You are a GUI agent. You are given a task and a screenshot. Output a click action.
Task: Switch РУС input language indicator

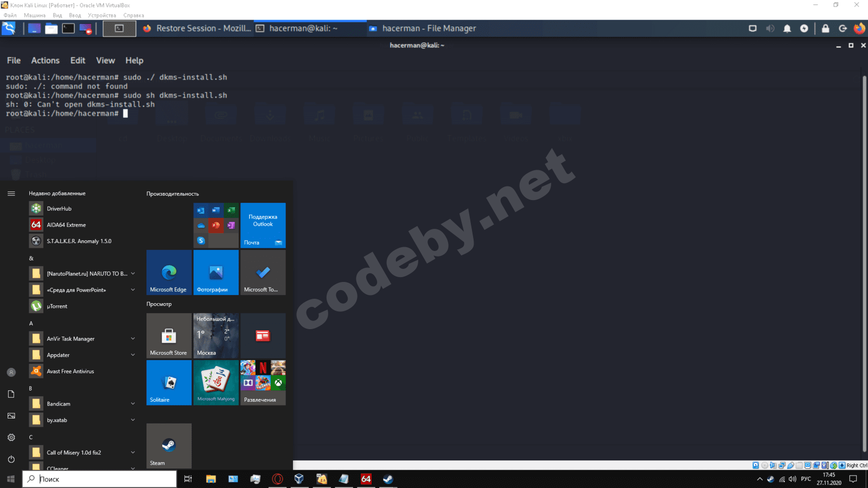tap(806, 479)
